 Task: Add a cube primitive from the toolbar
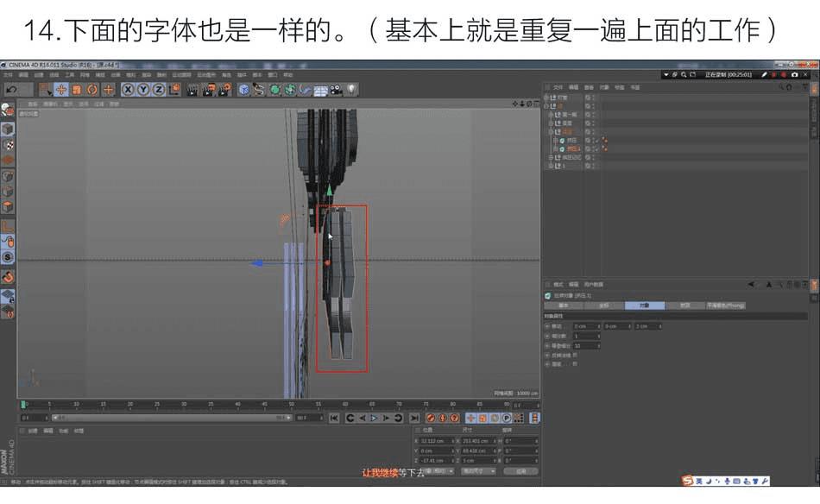coord(244,90)
